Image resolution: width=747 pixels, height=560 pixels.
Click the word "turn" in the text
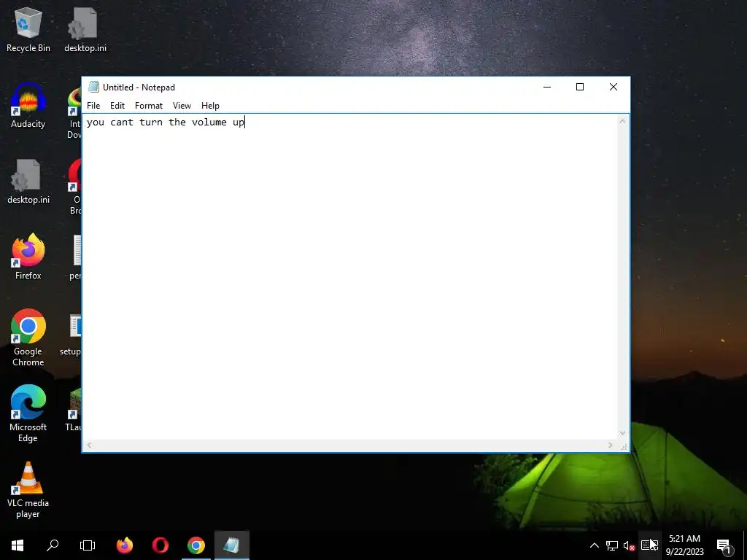pos(151,122)
